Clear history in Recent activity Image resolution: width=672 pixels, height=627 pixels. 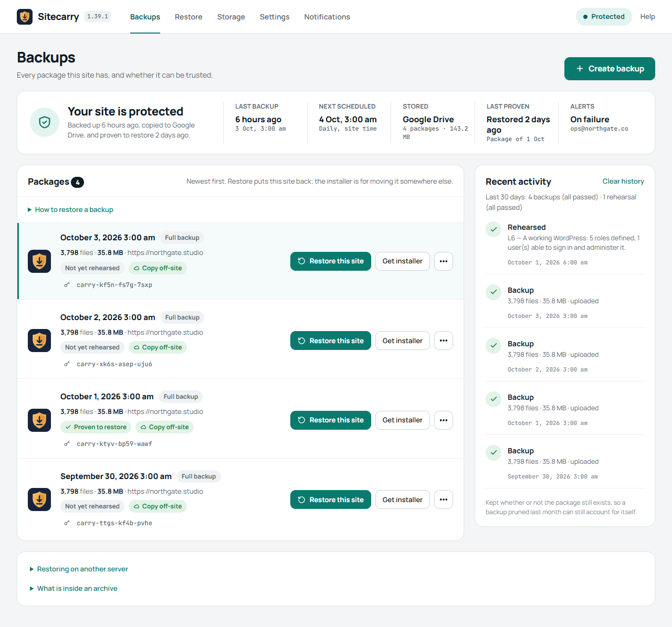623,181
